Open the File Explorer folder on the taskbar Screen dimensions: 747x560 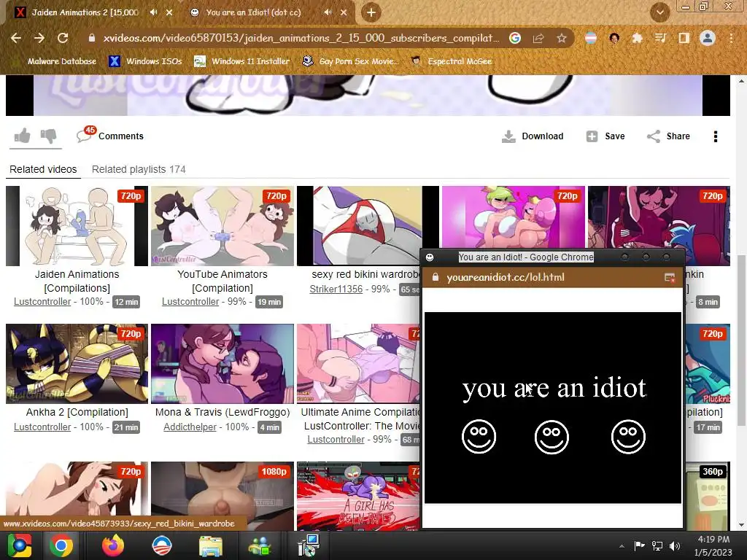(210, 546)
